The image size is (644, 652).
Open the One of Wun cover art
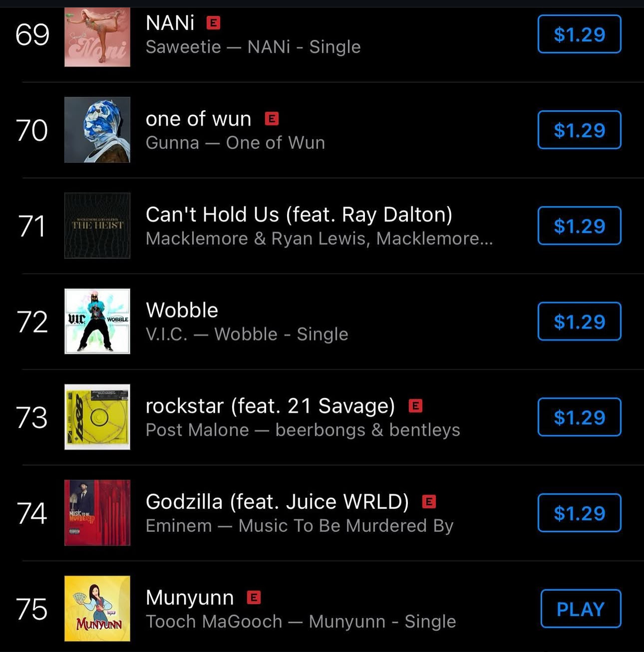pyautogui.click(x=97, y=130)
